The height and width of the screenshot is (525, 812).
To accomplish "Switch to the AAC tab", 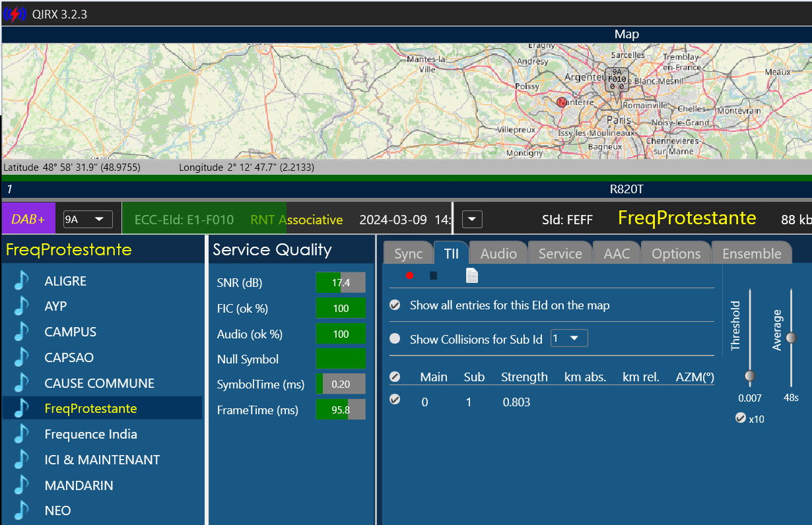I will point(617,254).
